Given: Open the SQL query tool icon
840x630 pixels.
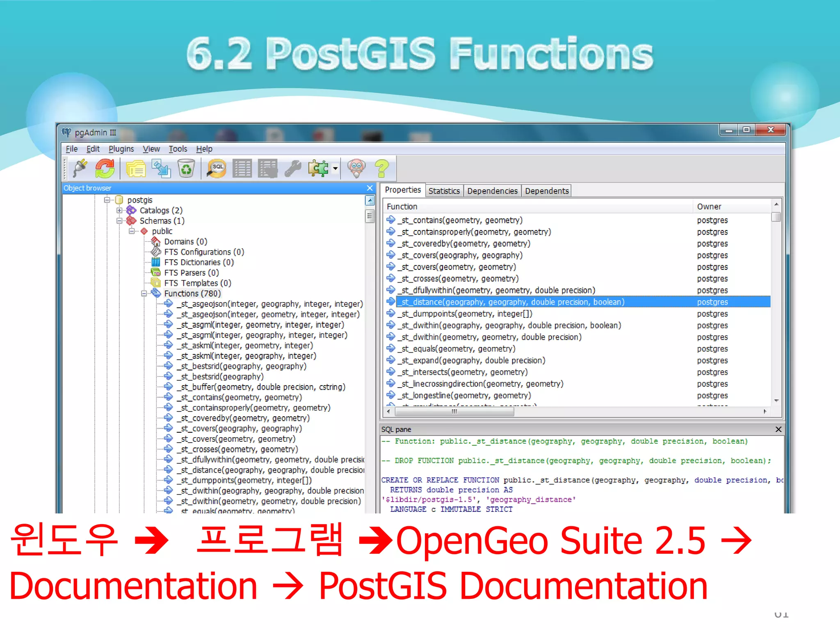Looking at the screenshot, I should (217, 169).
